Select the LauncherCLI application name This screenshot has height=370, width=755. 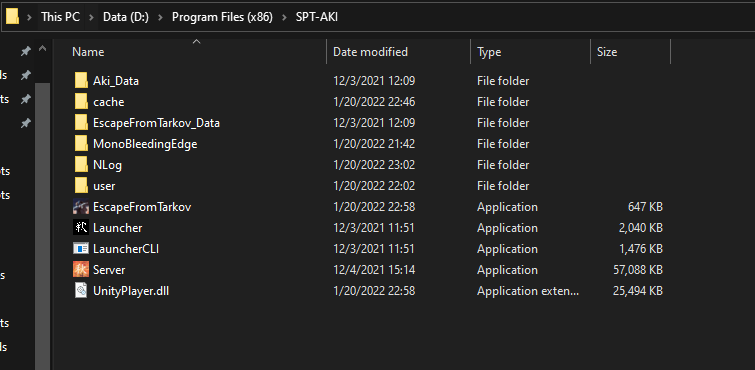(126, 249)
